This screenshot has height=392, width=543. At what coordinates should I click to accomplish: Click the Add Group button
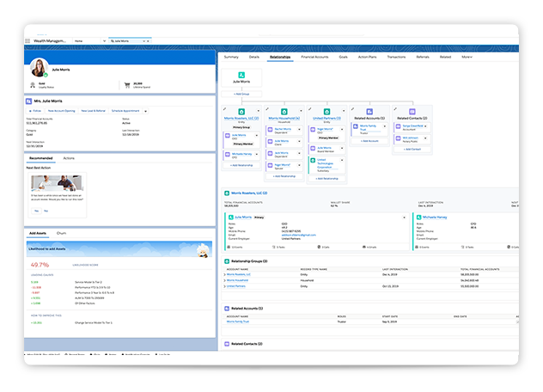click(x=241, y=93)
